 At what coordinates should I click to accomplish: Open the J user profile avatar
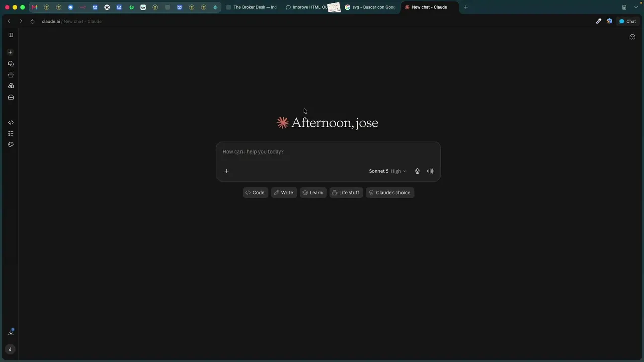pos(10,349)
